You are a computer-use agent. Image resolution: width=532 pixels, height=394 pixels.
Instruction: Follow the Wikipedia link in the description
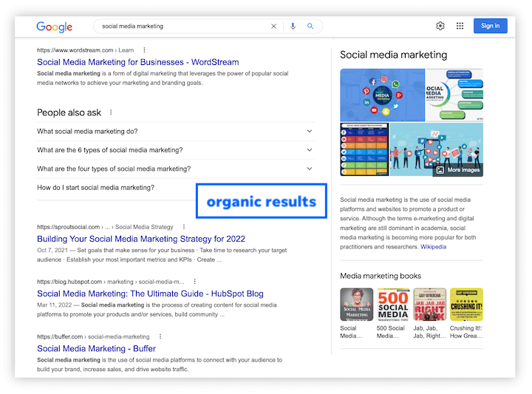433,247
